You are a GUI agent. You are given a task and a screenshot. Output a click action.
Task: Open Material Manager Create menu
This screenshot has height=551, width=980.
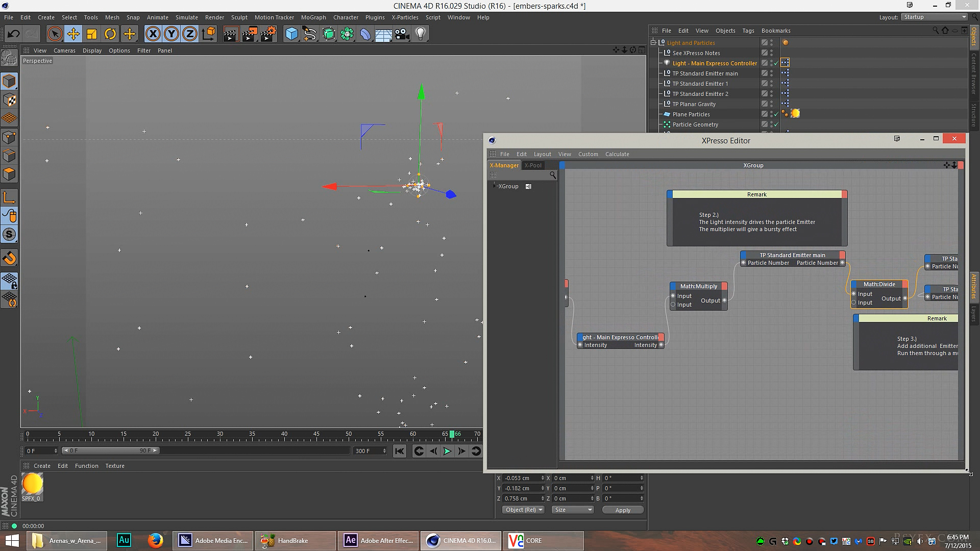pos(42,466)
